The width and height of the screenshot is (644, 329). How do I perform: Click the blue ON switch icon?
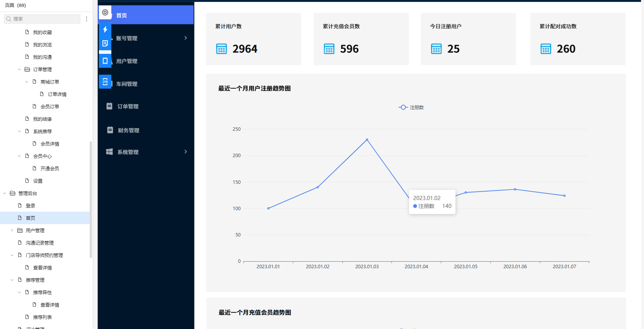(x=105, y=82)
